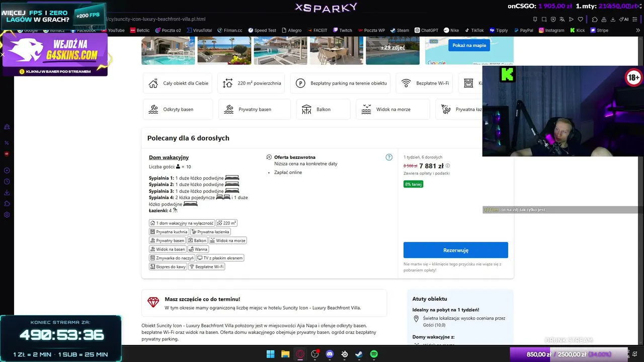Open the Stripe bookmark

(599, 30)
